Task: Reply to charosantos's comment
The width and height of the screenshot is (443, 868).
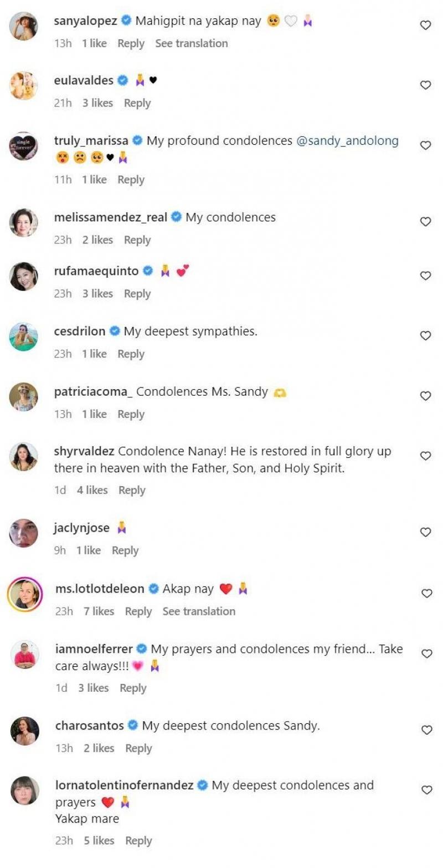Action: click(x=138, y=748)
